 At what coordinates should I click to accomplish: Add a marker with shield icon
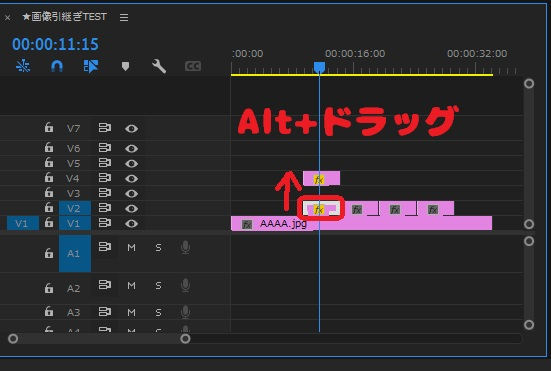coord(125,66)
